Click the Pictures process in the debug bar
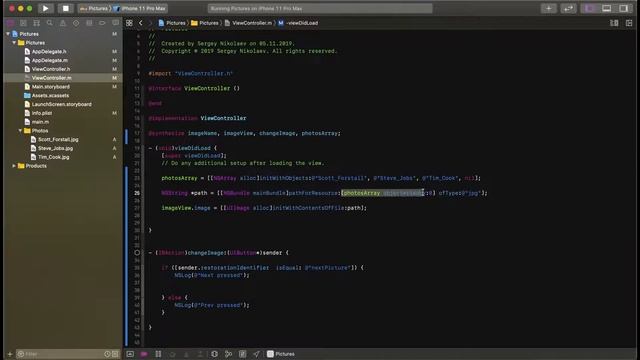The width and height of the screenshot is (640, 360). coord(280,354)
